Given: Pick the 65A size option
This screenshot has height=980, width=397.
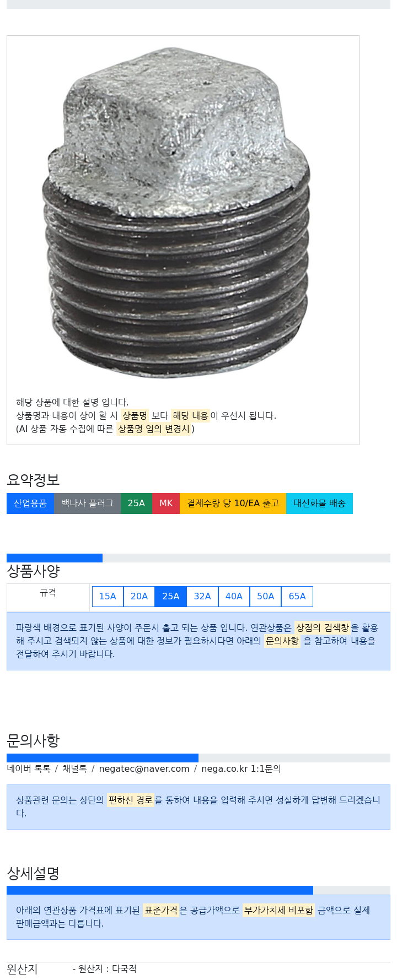Looking at the screenshot, I should 297,597.
